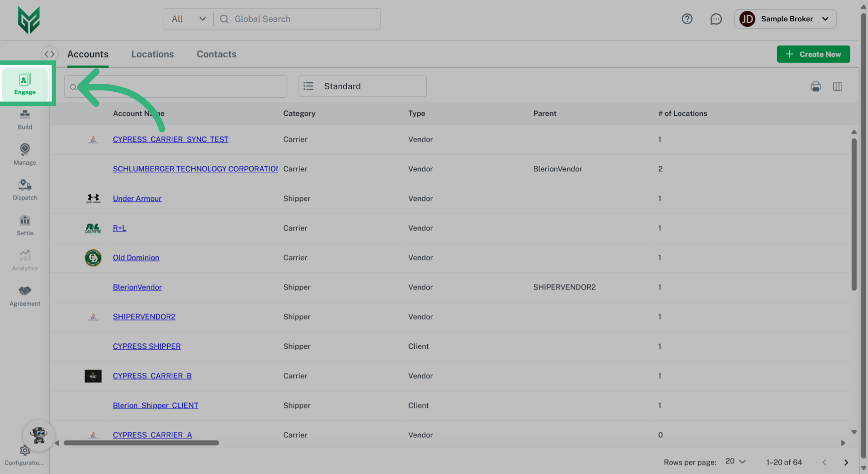Viewport: 868px width, 474px height.
Task: Open the help question mark icon
Action: pyautogui.click(x=687, y=19)
